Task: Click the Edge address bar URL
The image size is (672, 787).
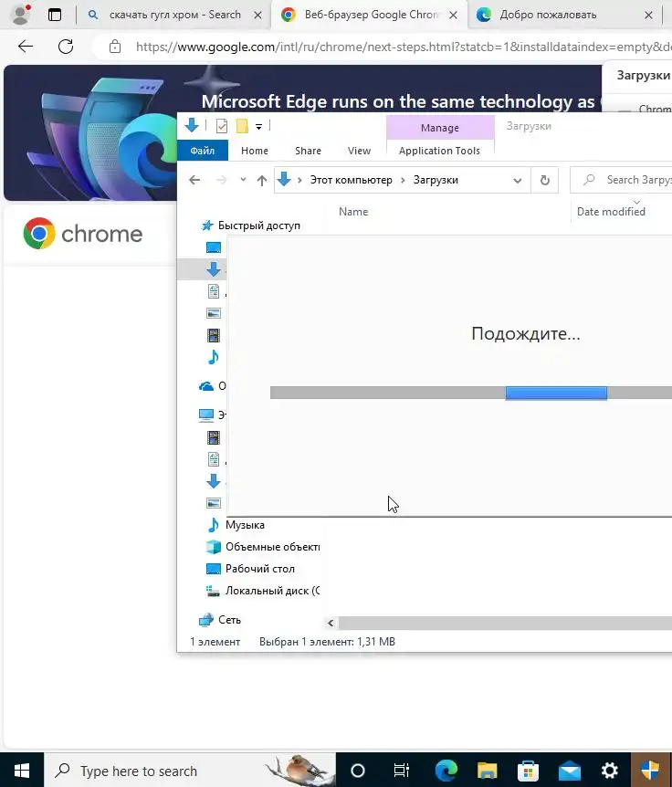Action: pos(404,47)
